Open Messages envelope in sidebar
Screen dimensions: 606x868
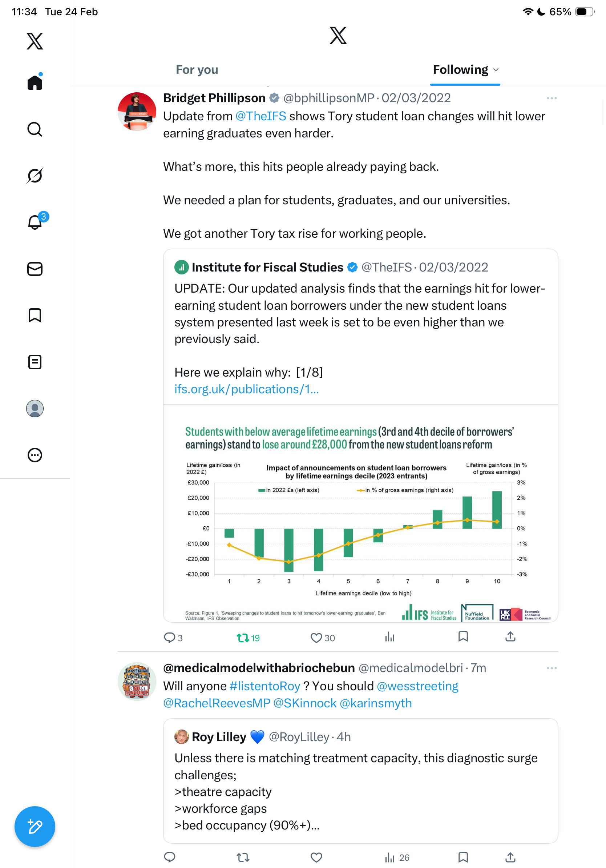coord(35,269)
